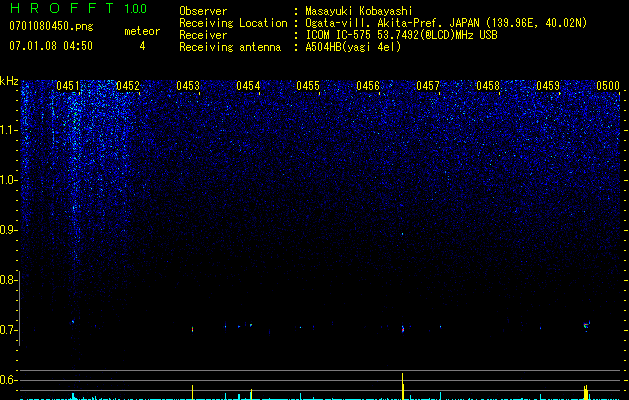The height and width of the screenshot is (400, 629).
Task: Click the 1.1 kHz axis label
Action: pyautogui.click(x=9, y=130)
